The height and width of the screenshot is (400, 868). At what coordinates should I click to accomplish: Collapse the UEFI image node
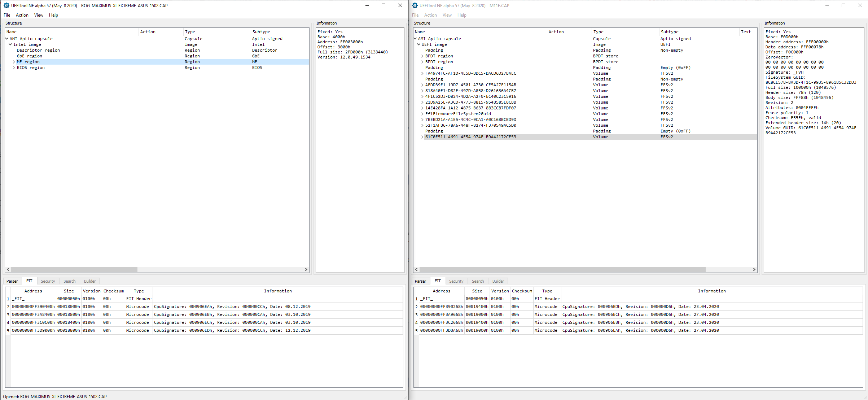tap(418, 44)
